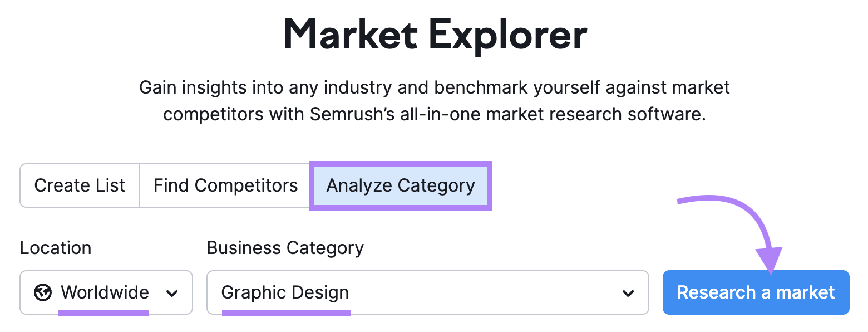The height and width of the screenshot is (332, 868).
Task: Click the chevron inside the Business Category field
Action: [628, 292]
